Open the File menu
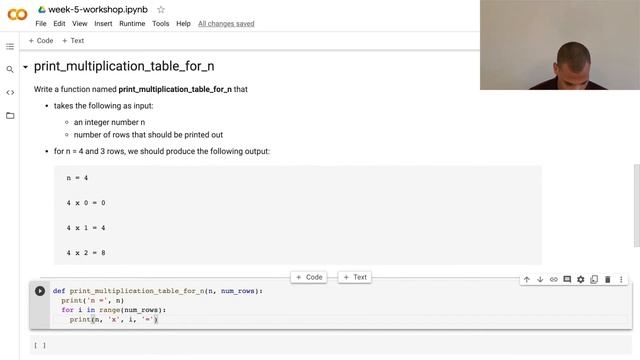 41,24
